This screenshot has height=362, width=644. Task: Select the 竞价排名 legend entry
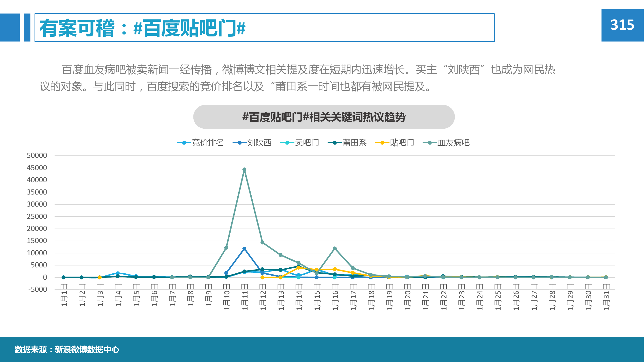pyautogui.click(x=200, y=143)
